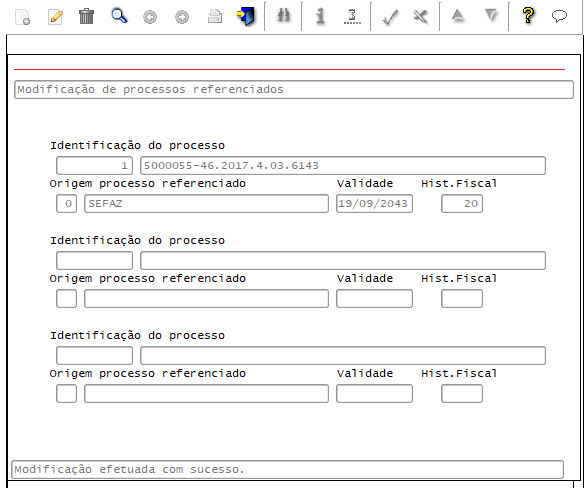This screenshot has width=587, height=488.
Task: Click the SEFAZ origin description field
Action: (206, 204)
